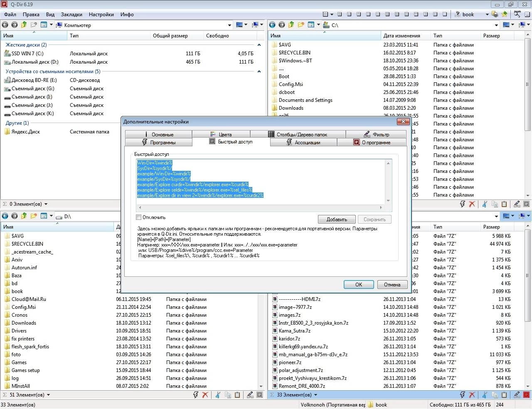Viewport: 532px width, 409px height.
Task: Click copy icon under bottom-left pane
Action: (x=228, y=395)
